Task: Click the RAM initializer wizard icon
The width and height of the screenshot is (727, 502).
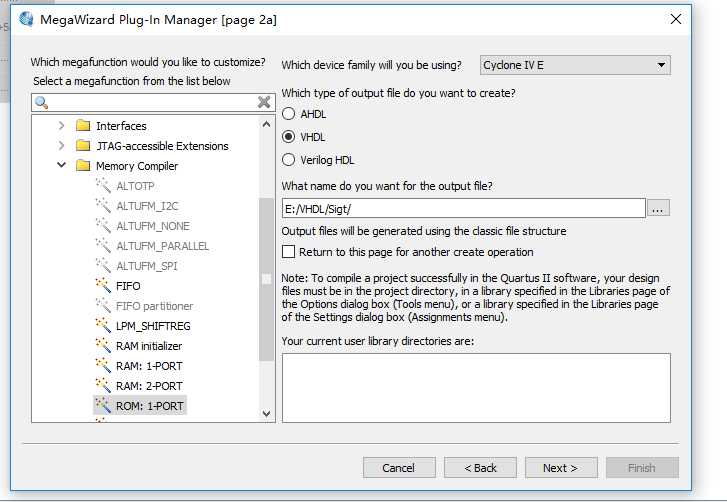Action: (x=103, y=345)
